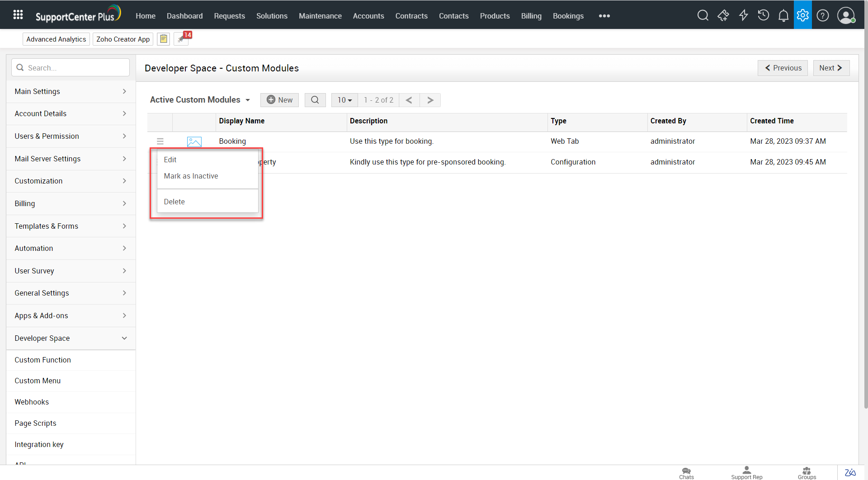Click the settings gear icon
This screenshot has height=480, width=868.
[802, 15]
